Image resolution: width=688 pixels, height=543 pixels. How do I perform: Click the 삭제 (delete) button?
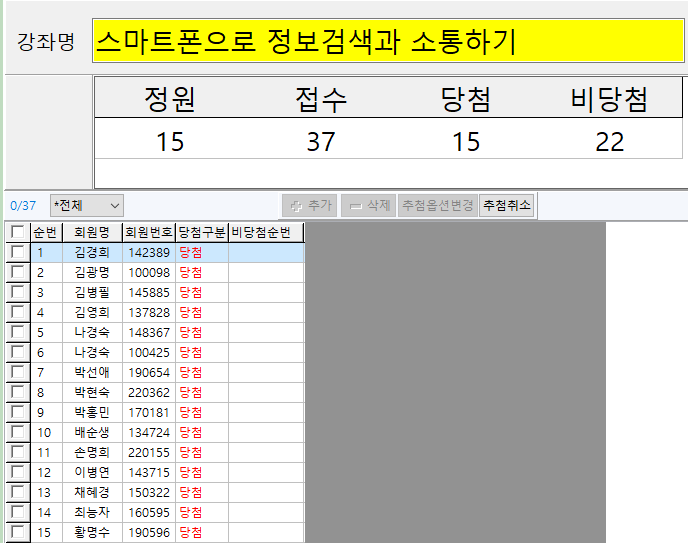tap(369, 205)
